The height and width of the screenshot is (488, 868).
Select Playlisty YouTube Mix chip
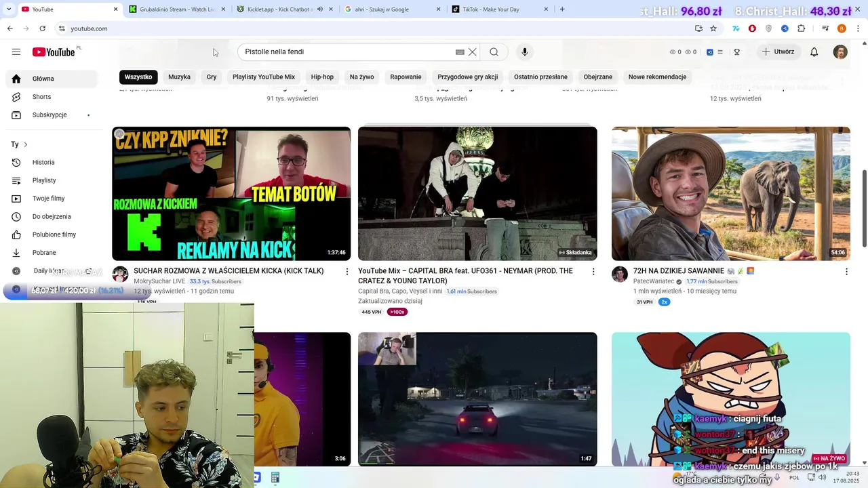[264, 77]
